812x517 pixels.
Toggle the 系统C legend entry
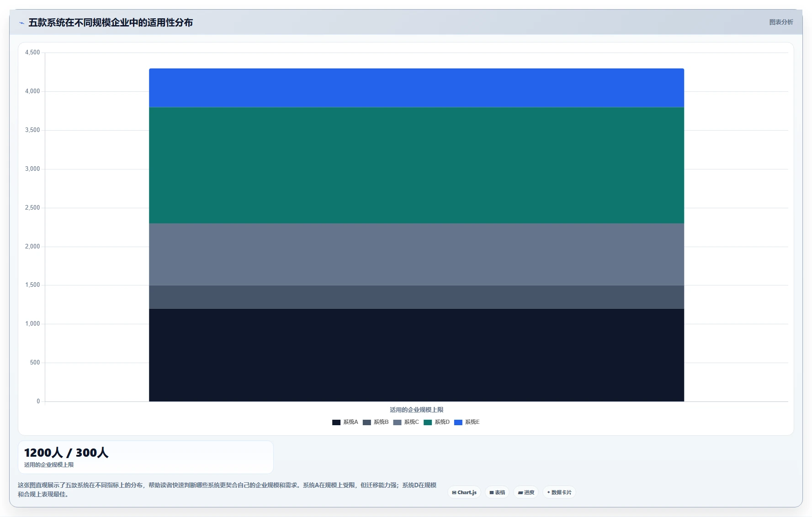click(406, 422)
